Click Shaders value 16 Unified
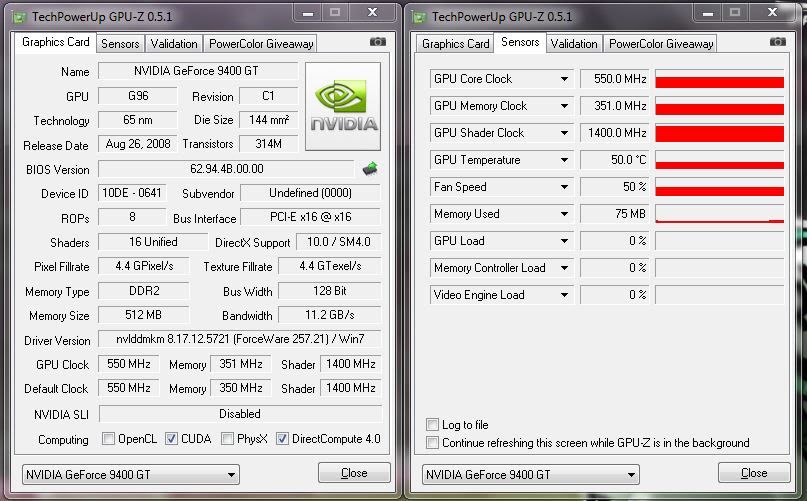 153,242
